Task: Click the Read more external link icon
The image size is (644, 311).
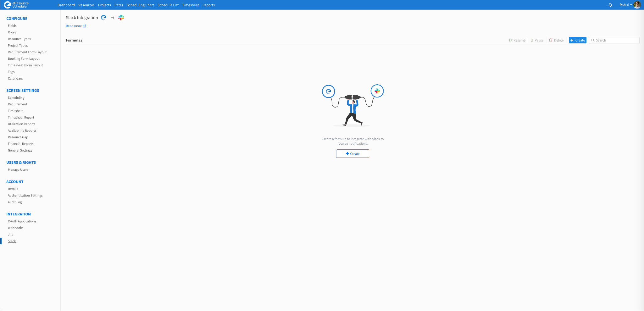Action: pyautogui.click(x=85, y=26)
